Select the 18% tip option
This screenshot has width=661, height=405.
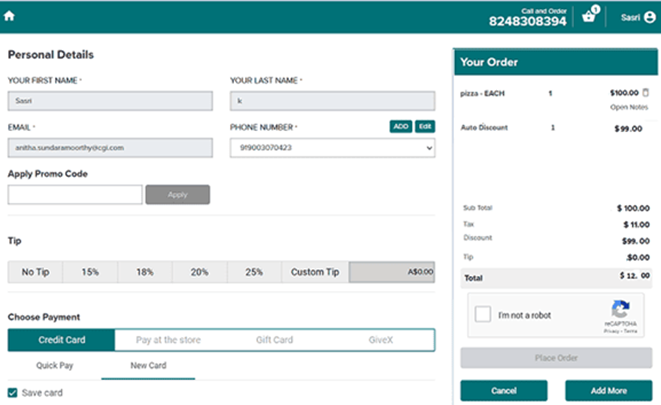point(145,272)
